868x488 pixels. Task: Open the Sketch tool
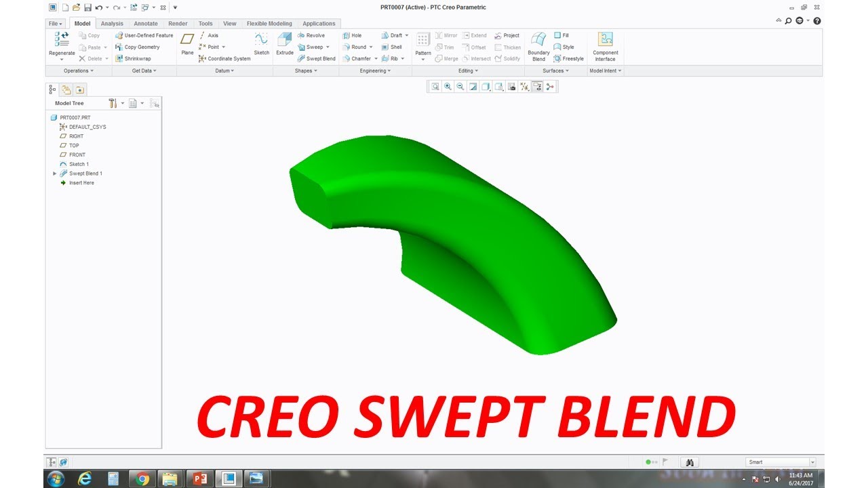pyautogui.click(x=261, y=44)
